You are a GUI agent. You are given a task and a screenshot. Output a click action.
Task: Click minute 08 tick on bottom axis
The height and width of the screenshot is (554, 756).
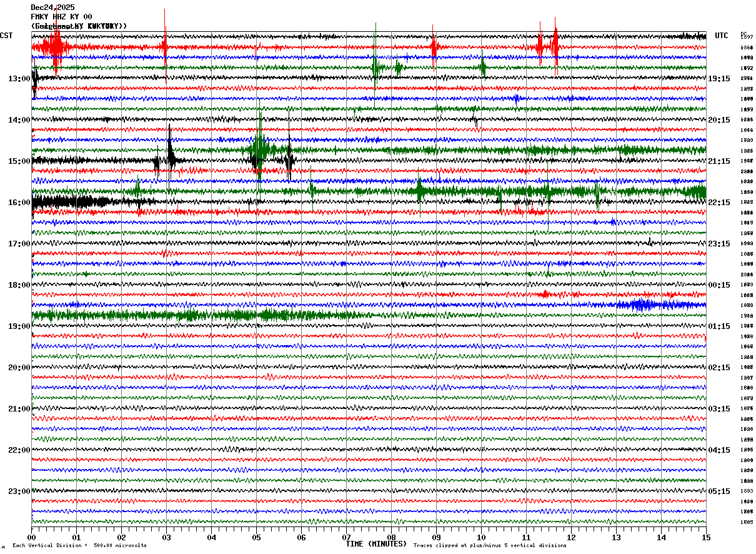click(x=391, y=537)
